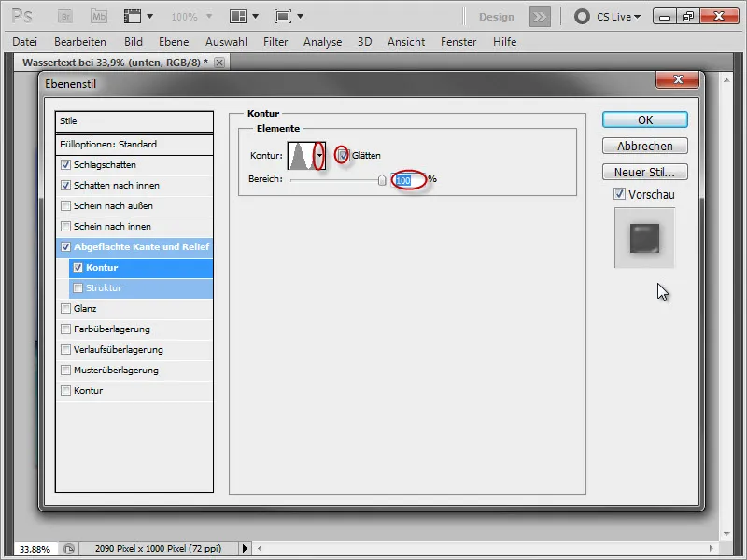
Task: Click horizontal scrollbar left arrow
Action: (260, 549)
